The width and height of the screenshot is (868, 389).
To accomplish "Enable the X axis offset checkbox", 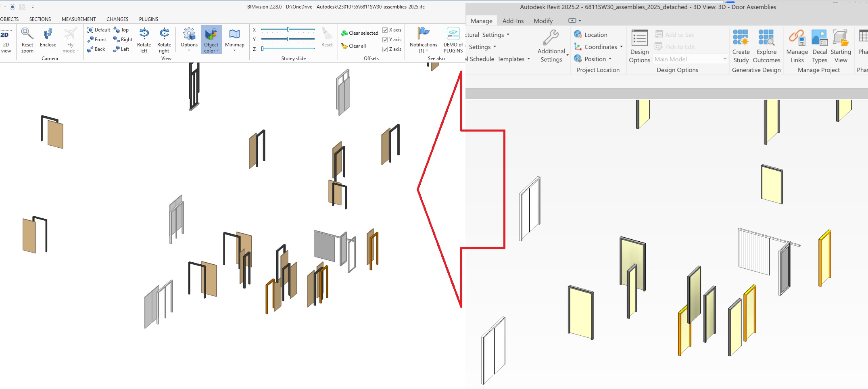I will [384, 29].
